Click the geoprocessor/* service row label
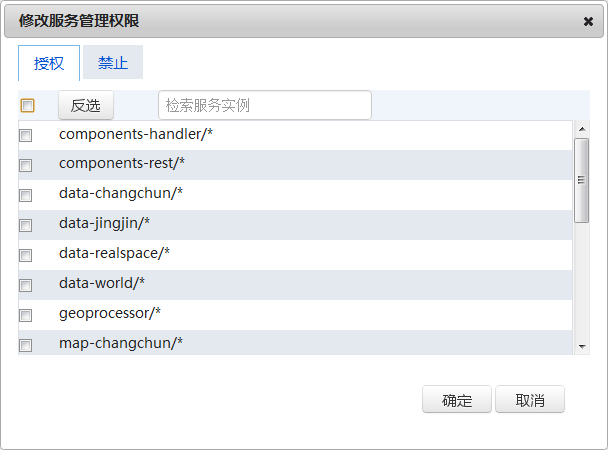 [x=110, y=313]
